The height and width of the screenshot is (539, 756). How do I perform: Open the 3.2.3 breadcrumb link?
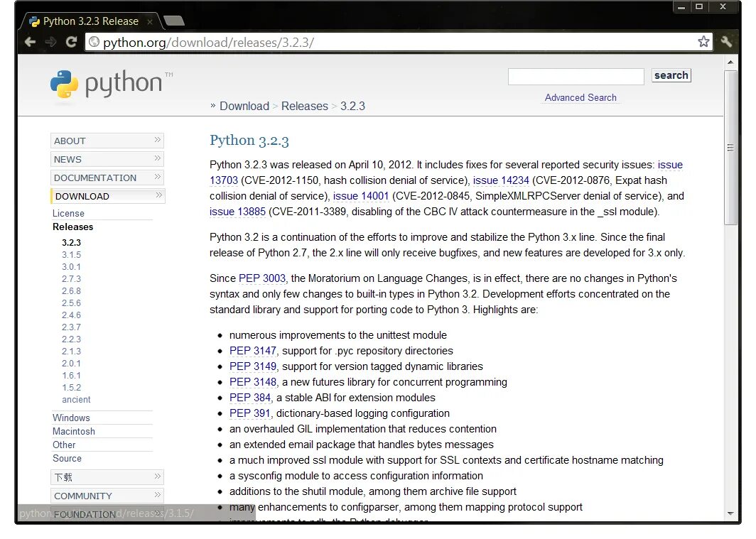coord(352,107)
